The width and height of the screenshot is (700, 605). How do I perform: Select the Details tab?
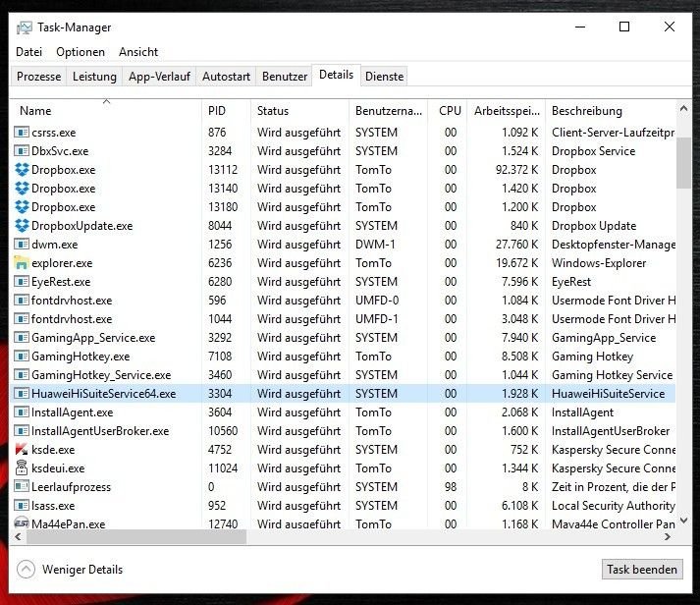click(336, 75)
